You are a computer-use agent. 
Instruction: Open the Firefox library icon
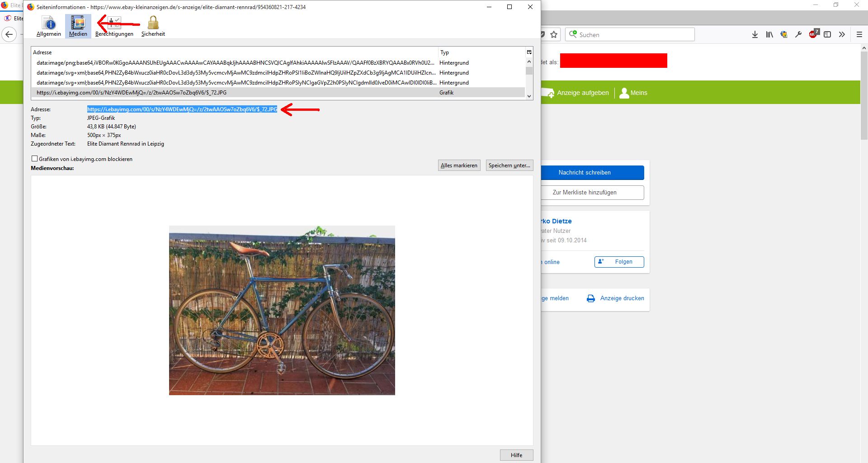(x=769, y=35)
